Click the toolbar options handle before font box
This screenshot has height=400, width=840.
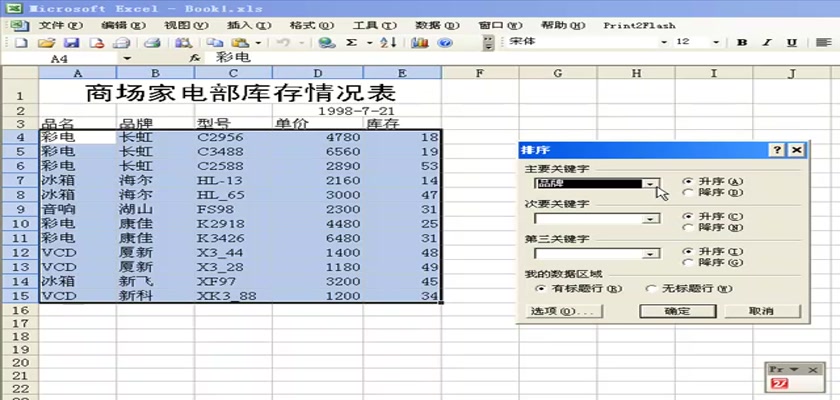tap(488, 43)
